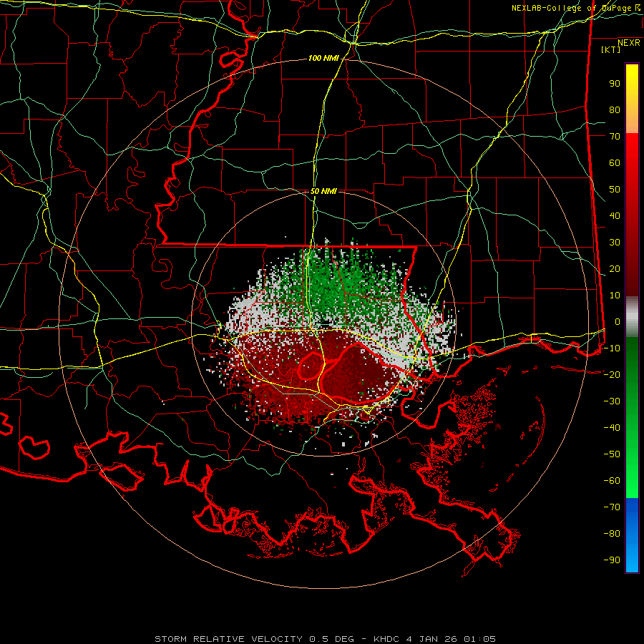Click the -40 value on the velocity scale
The height and width of the screenshot is (644, 644).
click(612, 428)
